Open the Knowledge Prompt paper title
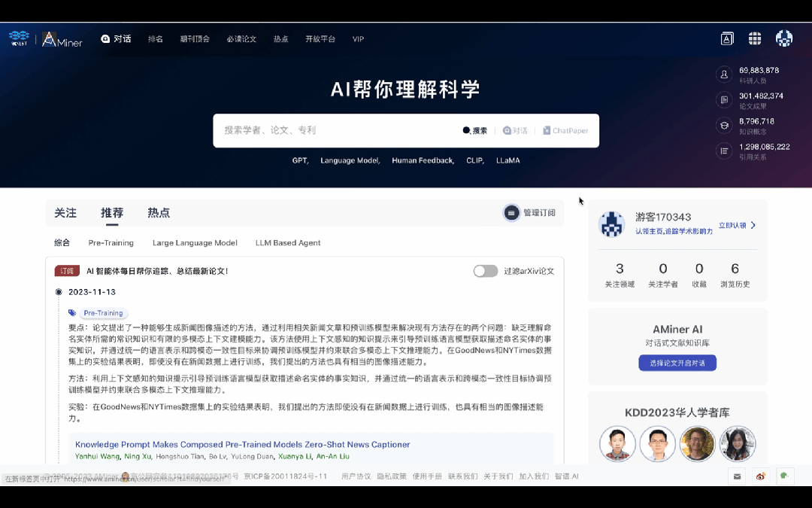 point(242,444)
